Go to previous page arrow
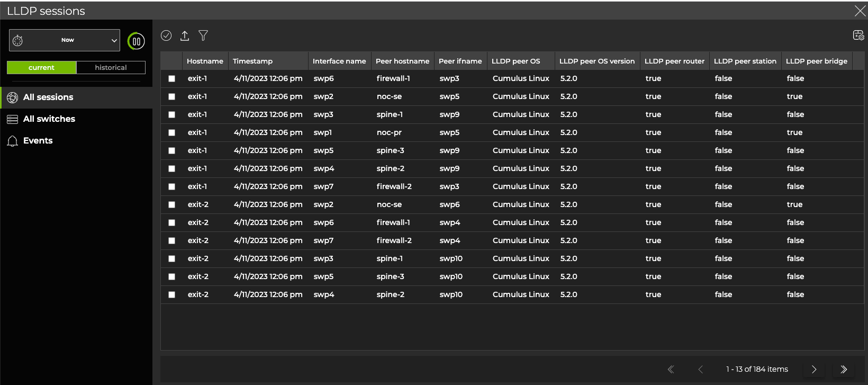The image size is (868, 385). click(x=700, y=370)
